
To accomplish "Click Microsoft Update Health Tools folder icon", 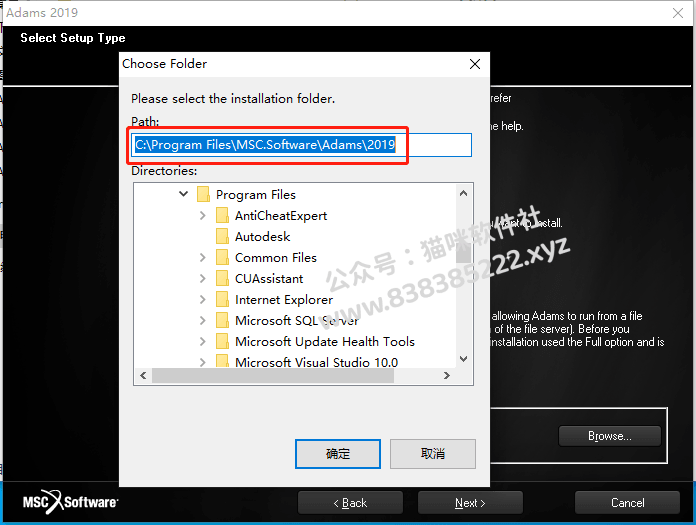I will tap(222, 341).
